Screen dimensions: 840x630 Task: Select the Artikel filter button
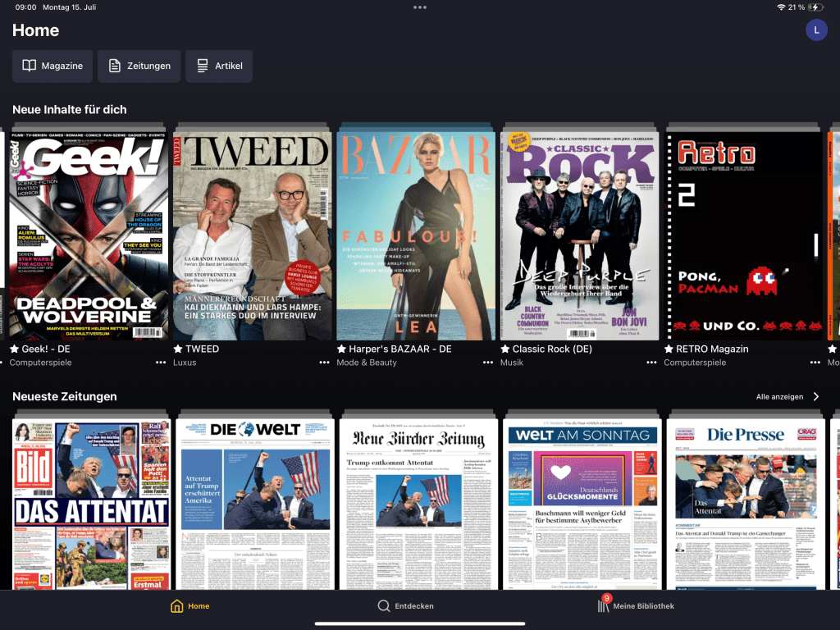point(219,66)
